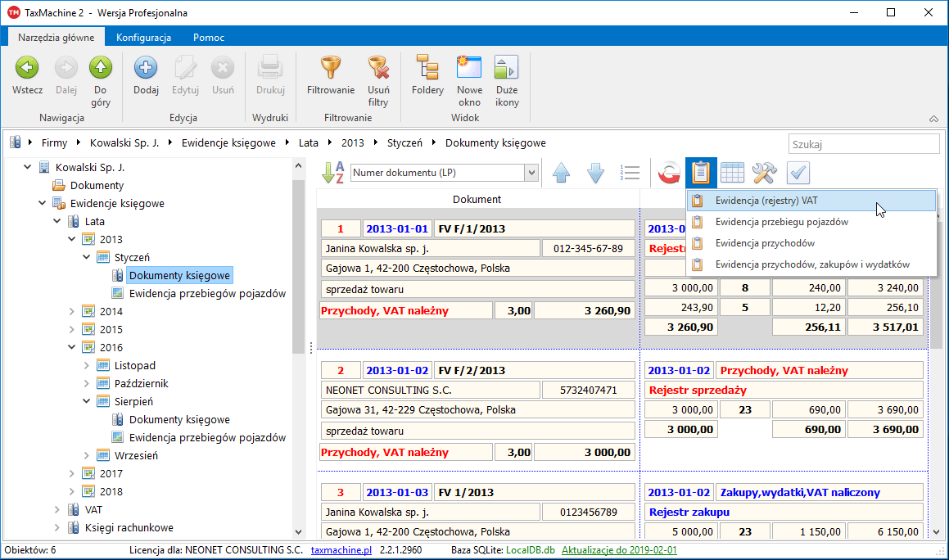
Task: Toggle Duże ikony view
Action: pos(507,68)
